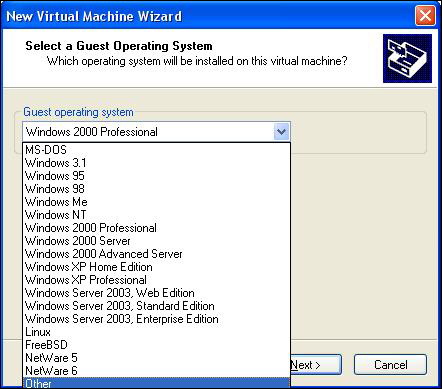The image size is (442, 389).
Task: Click the Windows 2000 Professional combo box field
Action: pos(157,132)
